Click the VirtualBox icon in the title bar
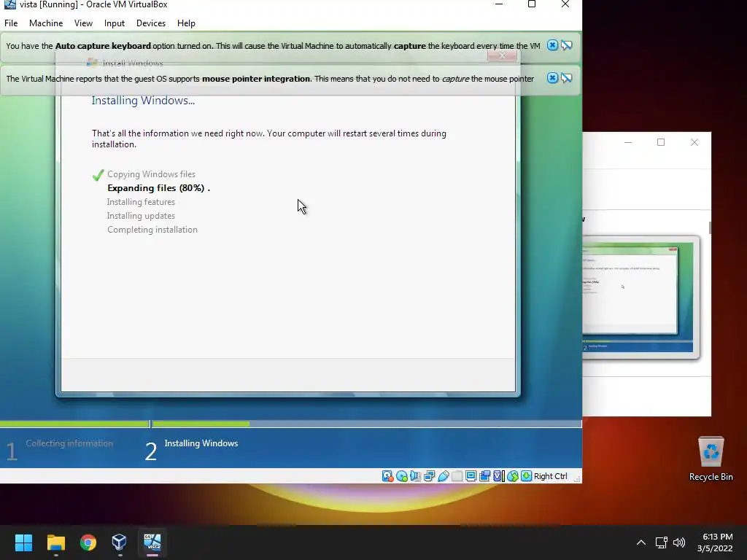 pyautogui.click(x=9, y=5)
